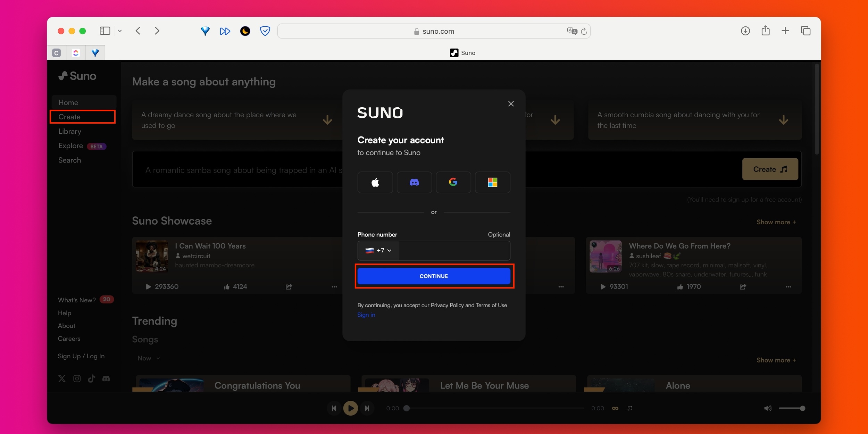Open more options for I Can Wait 100 Years
This screenshot has height=434, width=868.
(x=334, y=287)
